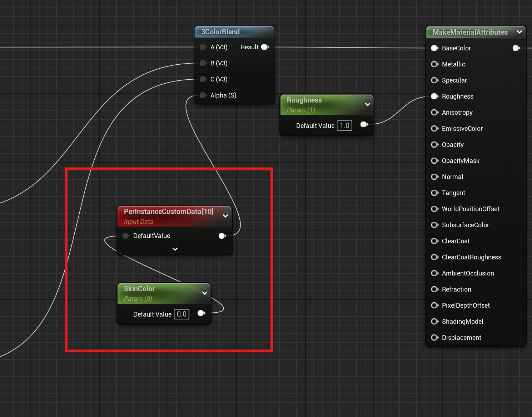Click the C (V3) input pin
This screenshot has height=417, width=532.
(203, 79)
